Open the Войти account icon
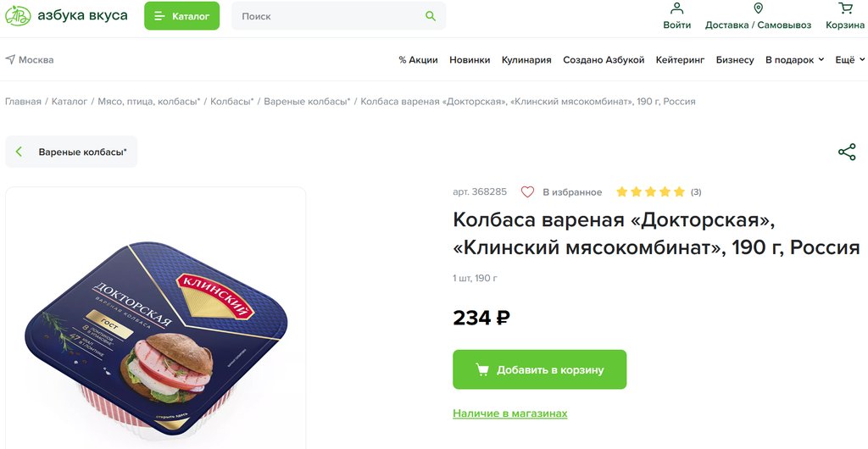The width and height of the screenshot is (868, 449). click(676, 8)
